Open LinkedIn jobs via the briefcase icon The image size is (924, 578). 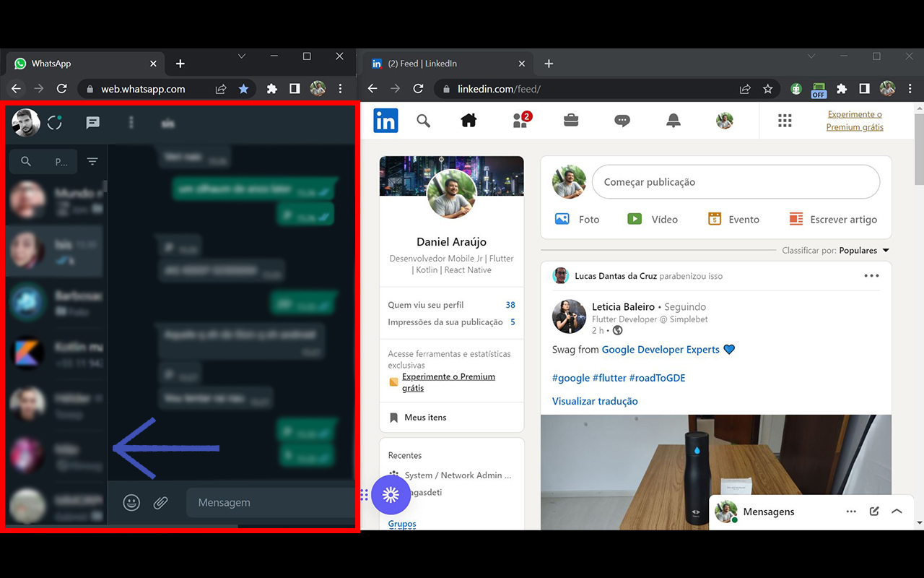point(571,121)
